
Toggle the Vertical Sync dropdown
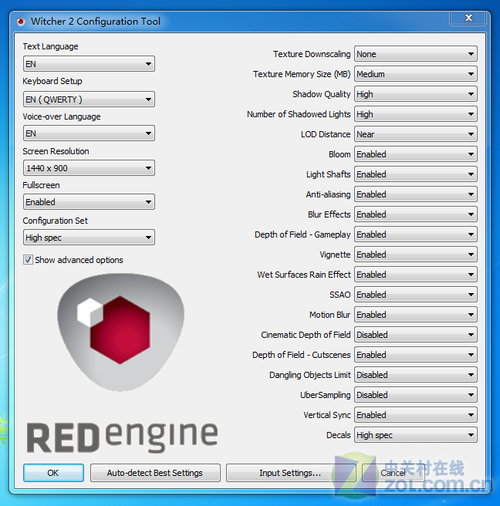pos(416,415)
